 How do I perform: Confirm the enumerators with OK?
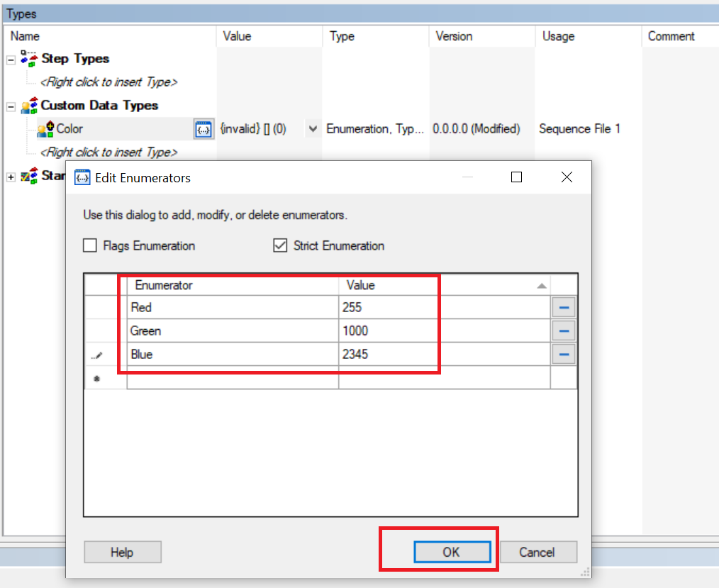[452, 552]
